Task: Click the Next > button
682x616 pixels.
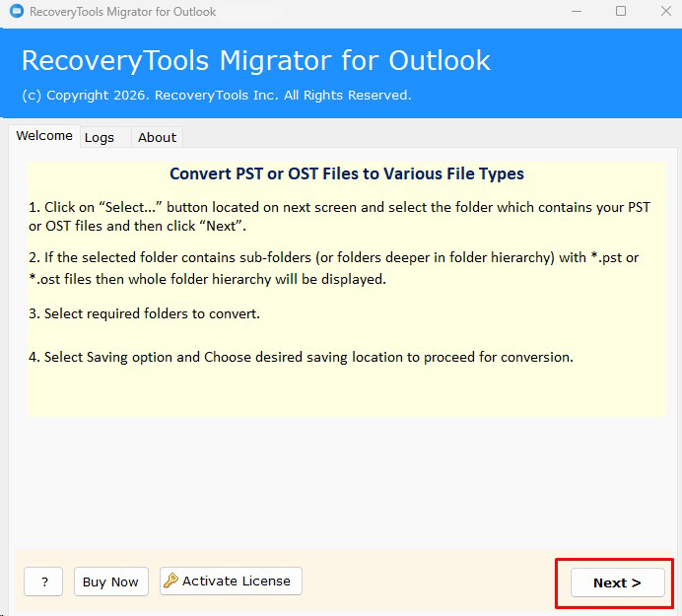Action: coord(618,582)
